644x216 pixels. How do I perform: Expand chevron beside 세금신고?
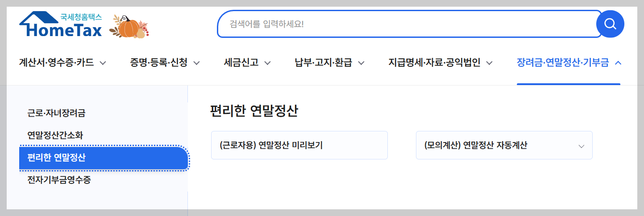pos(267,63)
